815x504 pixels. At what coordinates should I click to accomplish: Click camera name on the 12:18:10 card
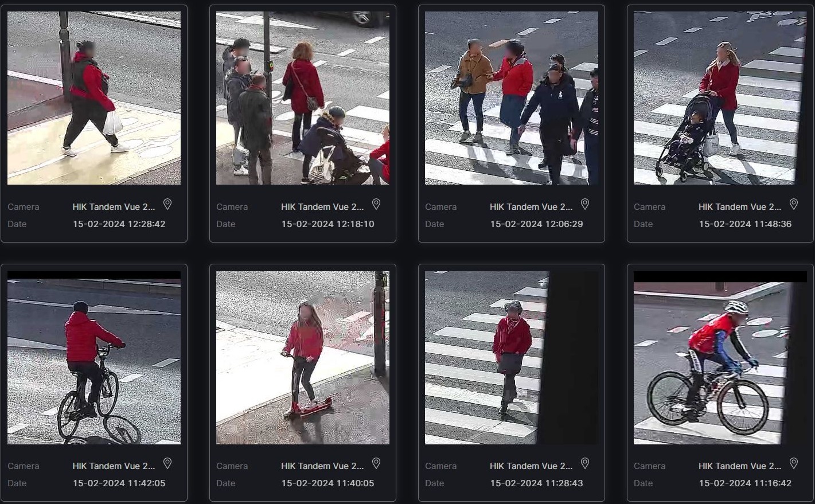pos(322,207)
